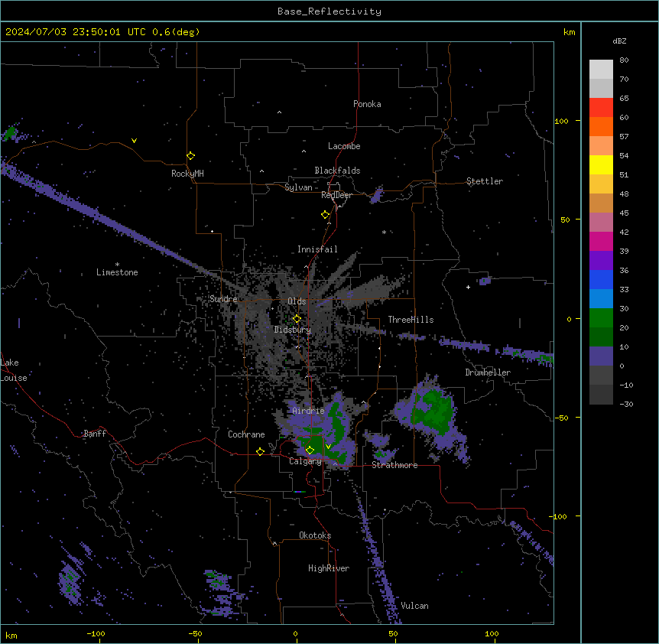Click the Olds town label
Screen dimensions: 659x644
click(297, 301)
